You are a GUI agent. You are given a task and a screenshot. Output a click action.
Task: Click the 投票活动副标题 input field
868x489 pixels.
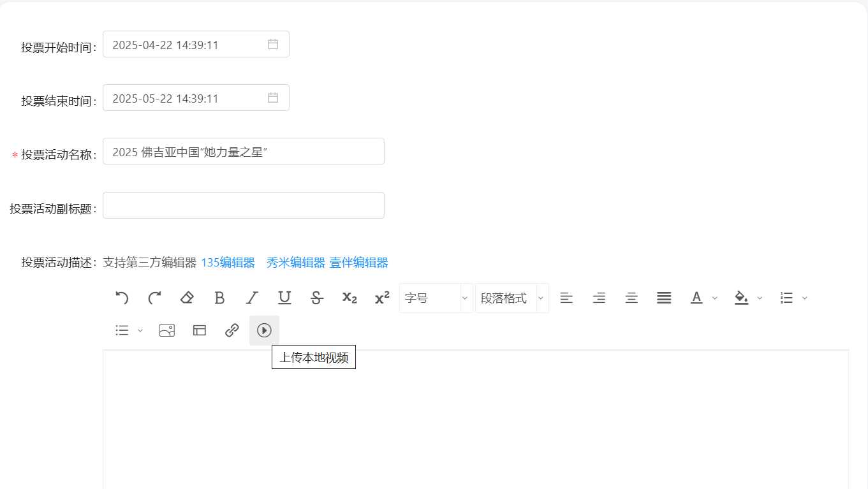click(244, 205)
